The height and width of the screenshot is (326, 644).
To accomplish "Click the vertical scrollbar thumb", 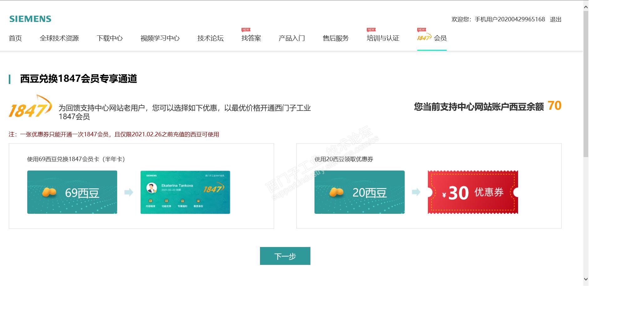I will click(x=586, y=84).
